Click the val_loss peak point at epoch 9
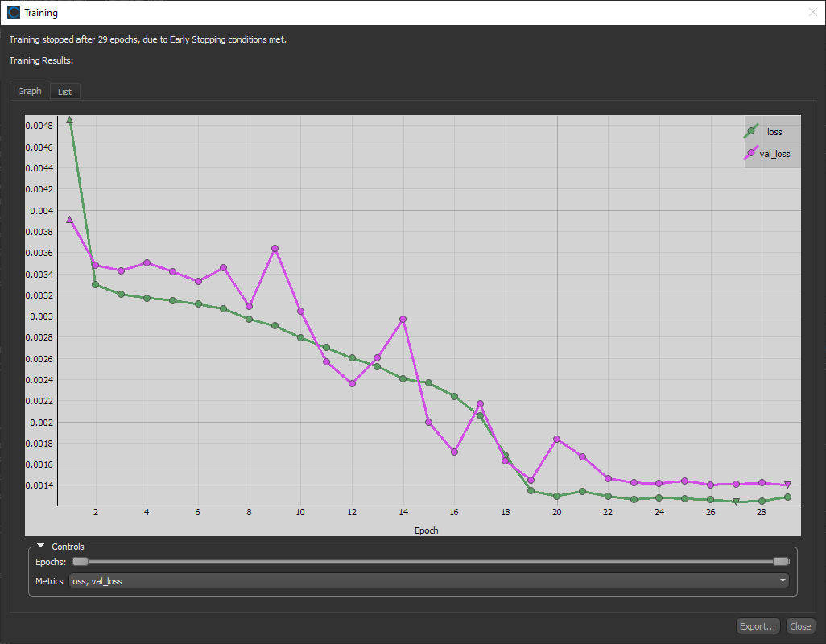The image size is (826, 644). tap(275, 249)
